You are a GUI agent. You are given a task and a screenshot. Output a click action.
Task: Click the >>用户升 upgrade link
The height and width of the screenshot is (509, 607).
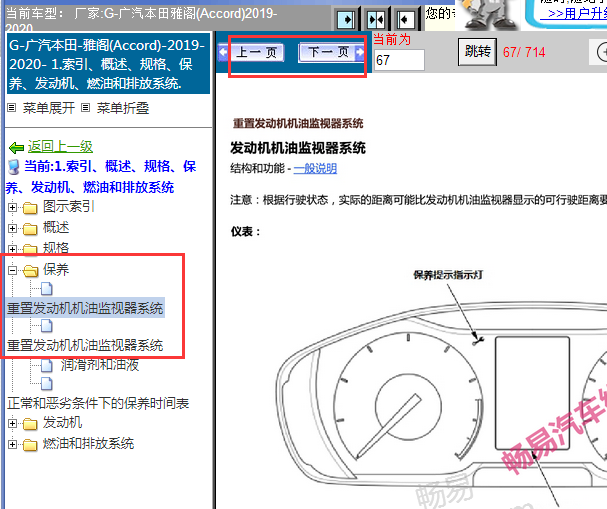click(x=573, y=14)
